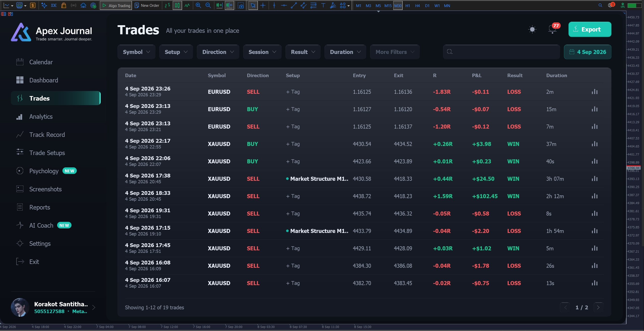Add a tag to the 22:17 XAUUSD trade
Screen dimensions: 644x331
point(293,144)
